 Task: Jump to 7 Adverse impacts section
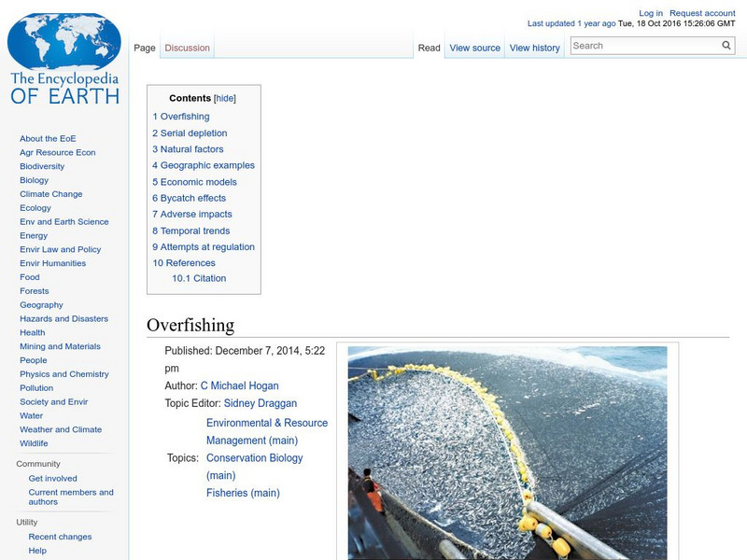point(192,215)
